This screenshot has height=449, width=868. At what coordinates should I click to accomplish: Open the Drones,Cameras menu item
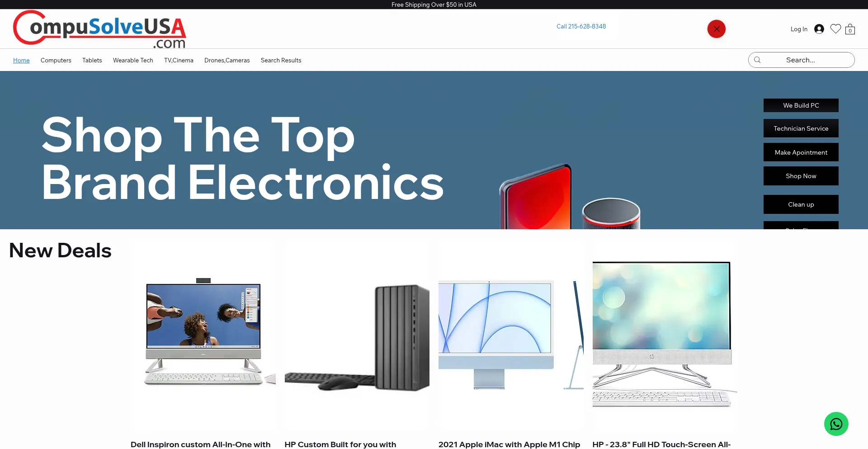226,60
